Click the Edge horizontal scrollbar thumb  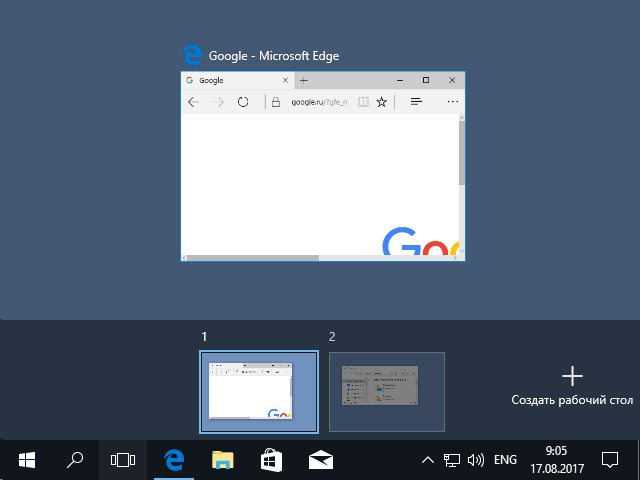[253, 258]
